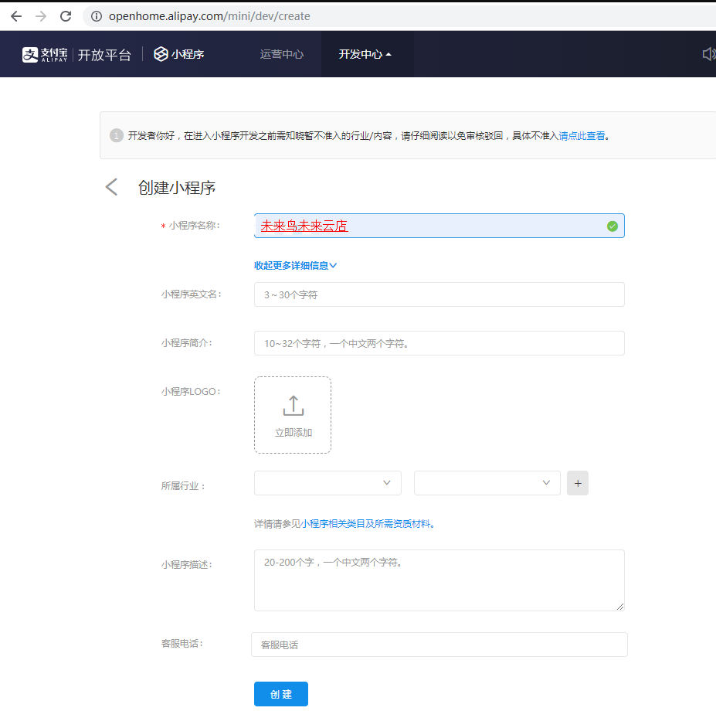This screenshot has height=728, width=716.
Task: Open the 开发中心 menu
Action: (x=365, y=54)
